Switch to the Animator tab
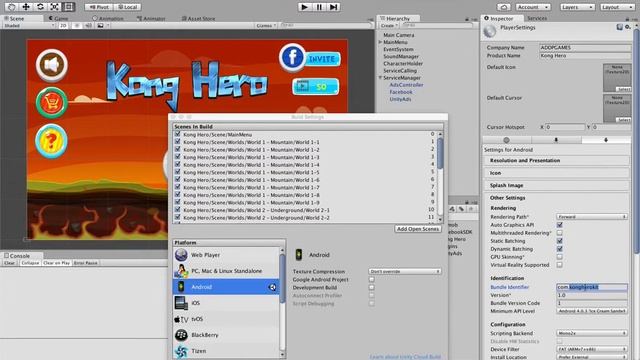Viewport: 640px width, 360px height. click(x=151, y=18)
